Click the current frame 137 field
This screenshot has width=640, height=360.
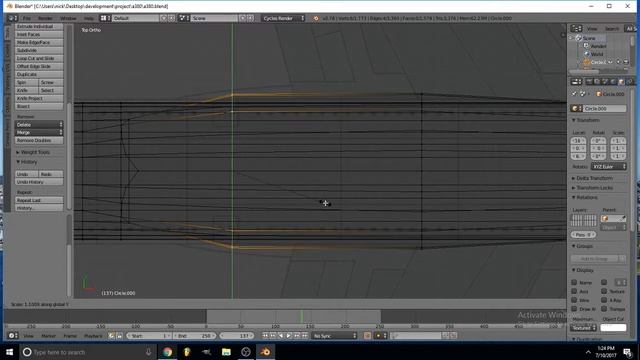pyautogui.click(x=236, y=336)
